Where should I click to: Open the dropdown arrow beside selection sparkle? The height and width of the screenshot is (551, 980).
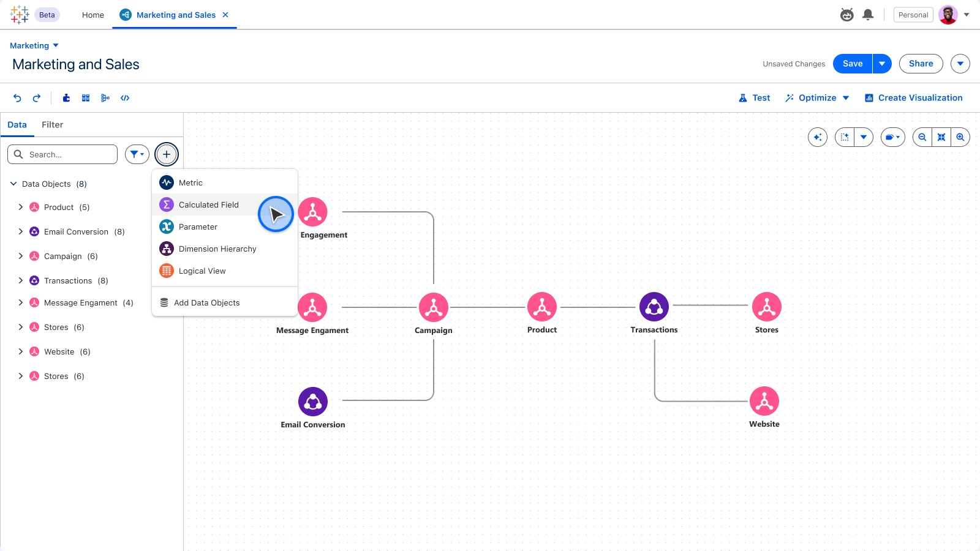click(x=864, y=137)
